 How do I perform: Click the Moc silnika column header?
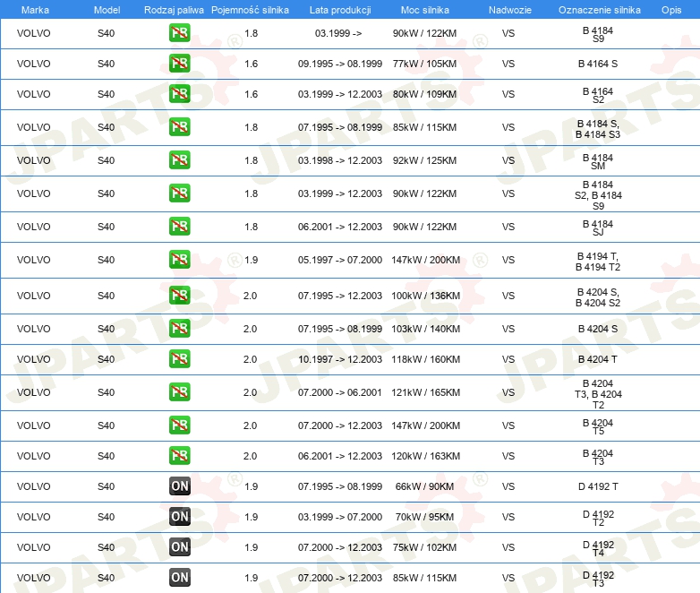pos(425,10)
